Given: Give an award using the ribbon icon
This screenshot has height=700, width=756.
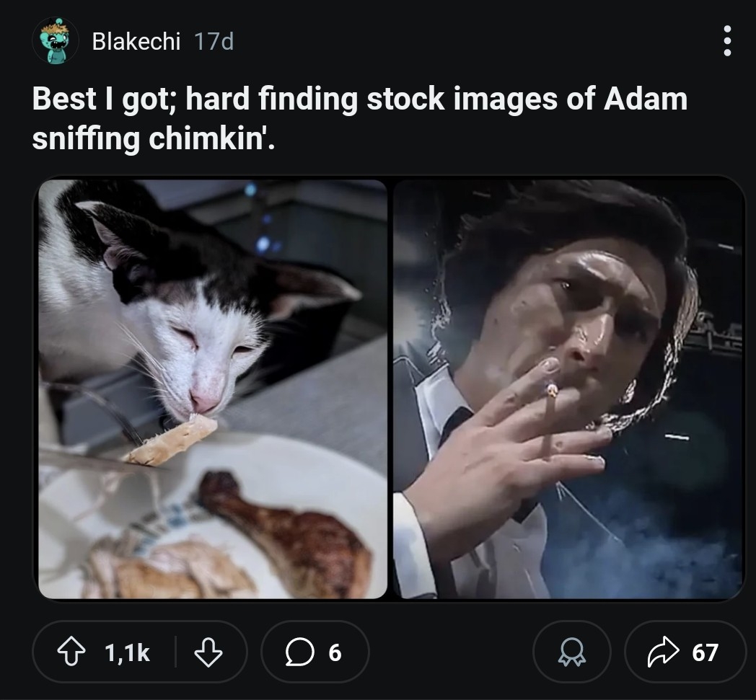Looking at the screenshot, I should [x=572, y=652].
